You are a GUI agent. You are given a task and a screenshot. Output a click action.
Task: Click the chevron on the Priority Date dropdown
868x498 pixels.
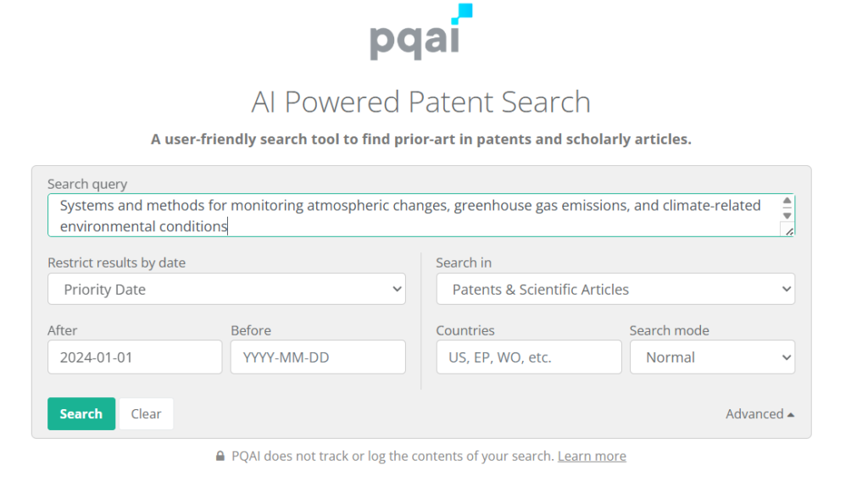coord(398,289)
